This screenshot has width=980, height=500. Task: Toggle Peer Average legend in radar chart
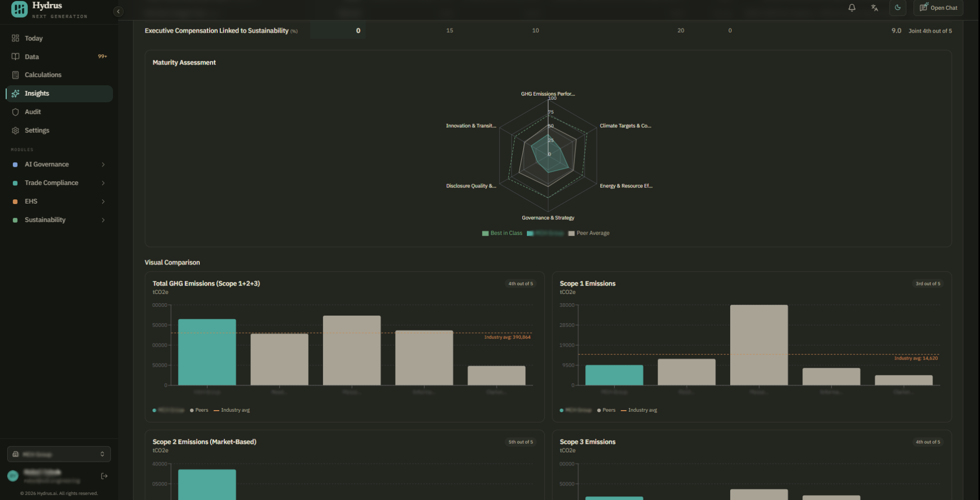(588, 233)
